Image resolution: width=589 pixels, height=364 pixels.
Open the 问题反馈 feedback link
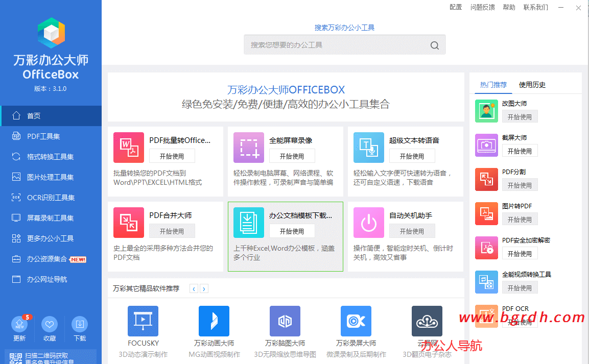click(x=481, y=7)
